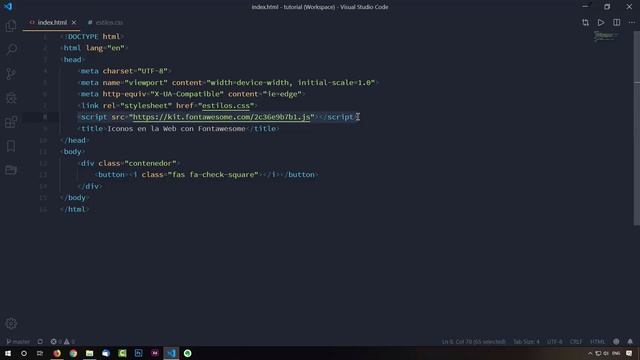
Task: Close the index.html tab
Action: pyautogui.click(x=74, y=22)
